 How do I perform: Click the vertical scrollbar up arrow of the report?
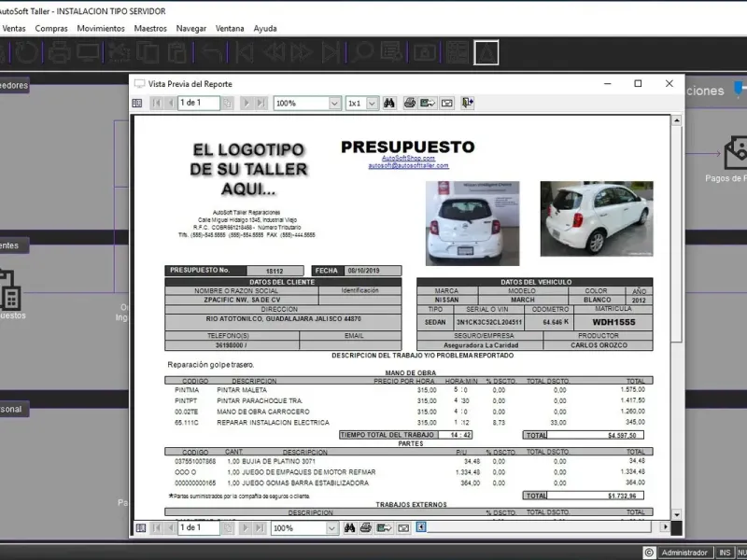676,120
